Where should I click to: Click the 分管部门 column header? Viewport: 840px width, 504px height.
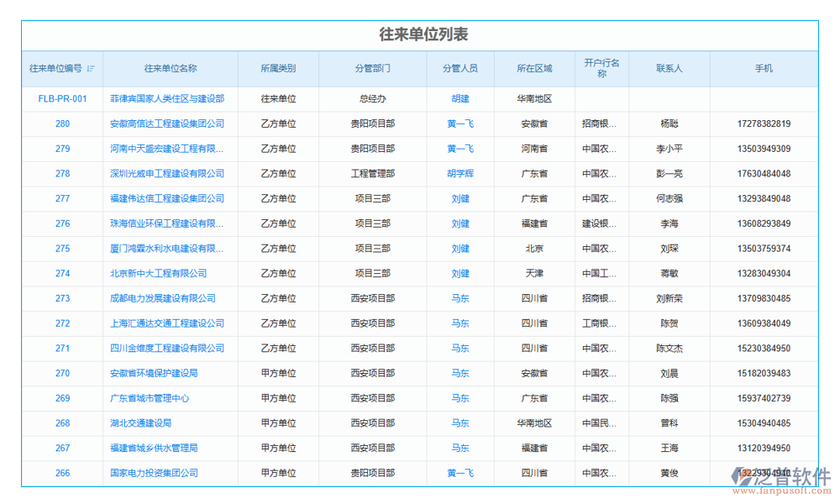[372, 69]
